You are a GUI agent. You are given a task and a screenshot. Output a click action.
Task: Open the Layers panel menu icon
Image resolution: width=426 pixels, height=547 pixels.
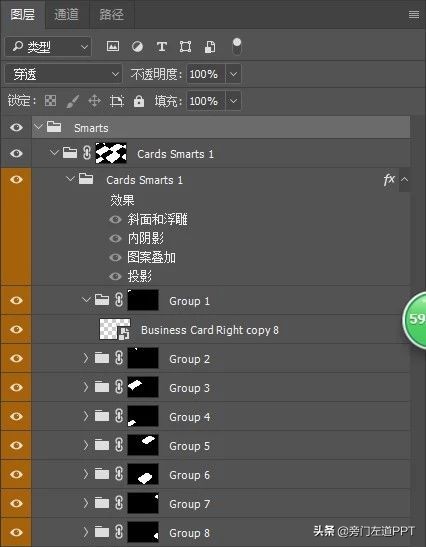click(414, 15)
